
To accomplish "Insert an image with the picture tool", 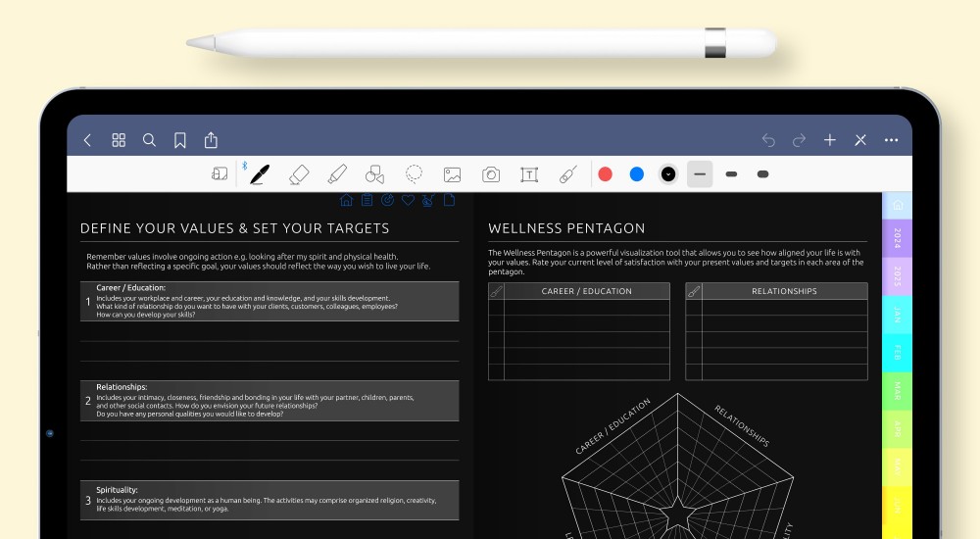I will (x=453, y=174).
